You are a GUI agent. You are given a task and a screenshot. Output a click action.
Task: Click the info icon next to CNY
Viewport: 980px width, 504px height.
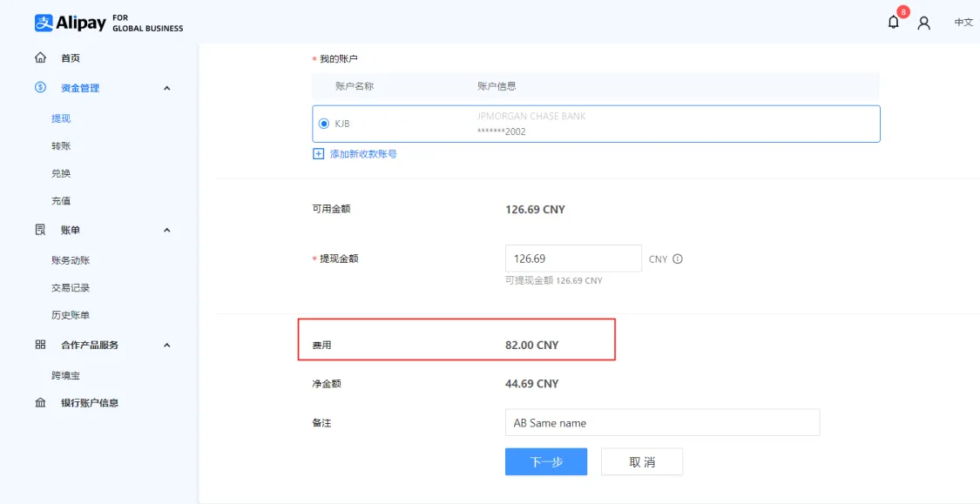tap(679, 259)
